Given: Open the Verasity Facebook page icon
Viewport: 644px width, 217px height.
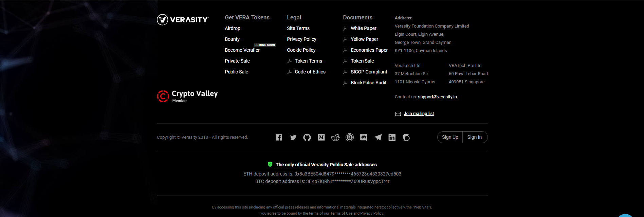Looking at the screenshot, I should point(279,137).
